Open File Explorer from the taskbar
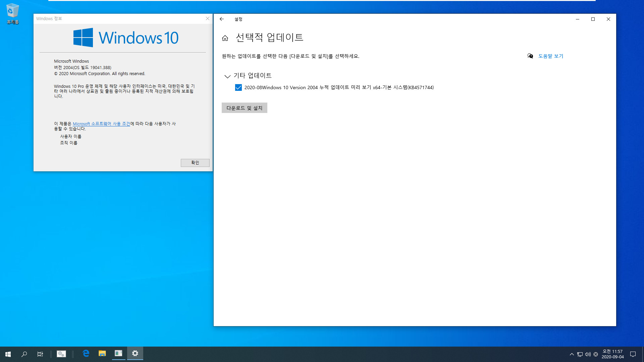The image size is (644, 362). (102, 353)
